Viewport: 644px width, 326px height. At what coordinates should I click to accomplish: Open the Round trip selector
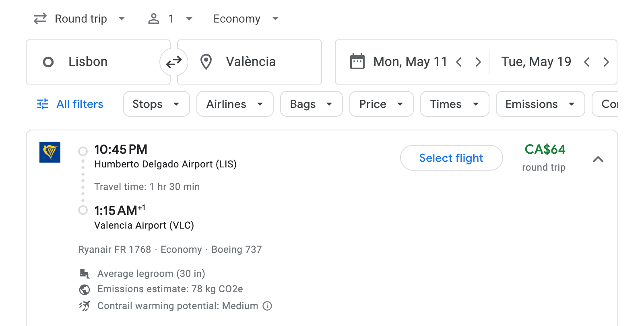coord(80,19)
